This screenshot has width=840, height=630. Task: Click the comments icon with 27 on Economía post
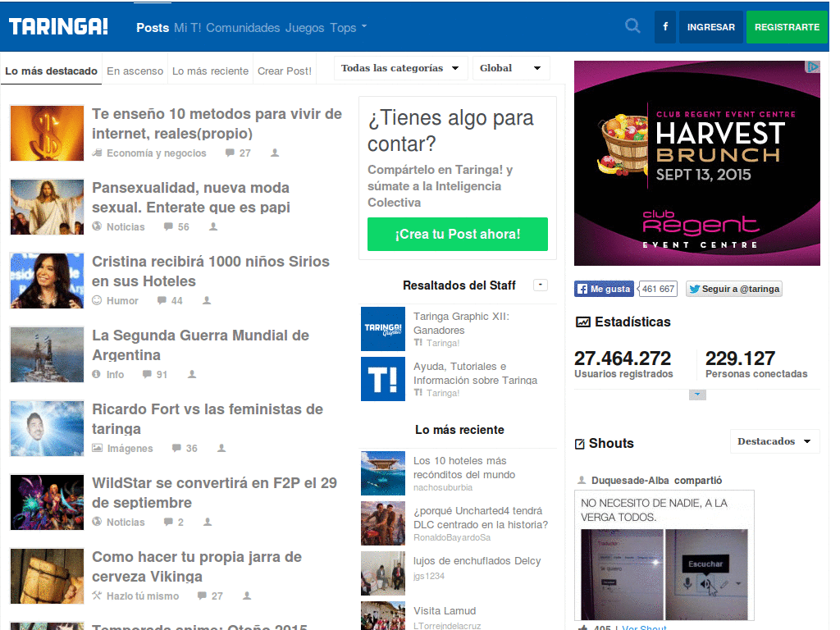(x=230, y=153)
